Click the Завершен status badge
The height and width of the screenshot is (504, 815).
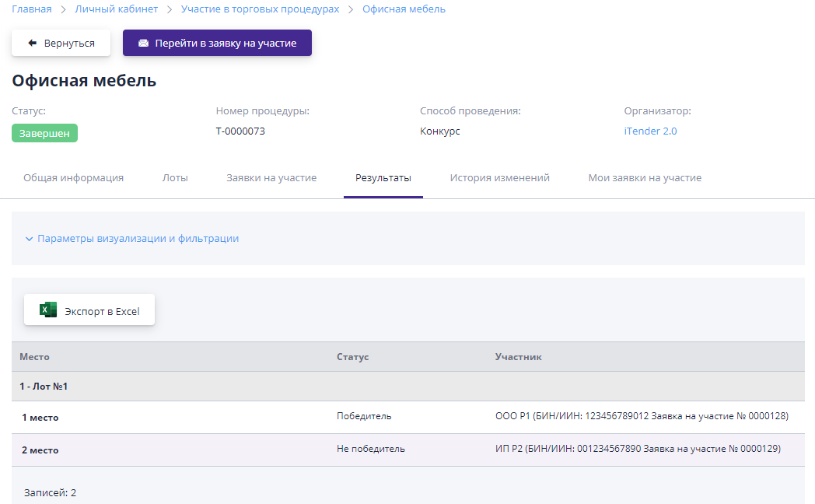[44, 133]
